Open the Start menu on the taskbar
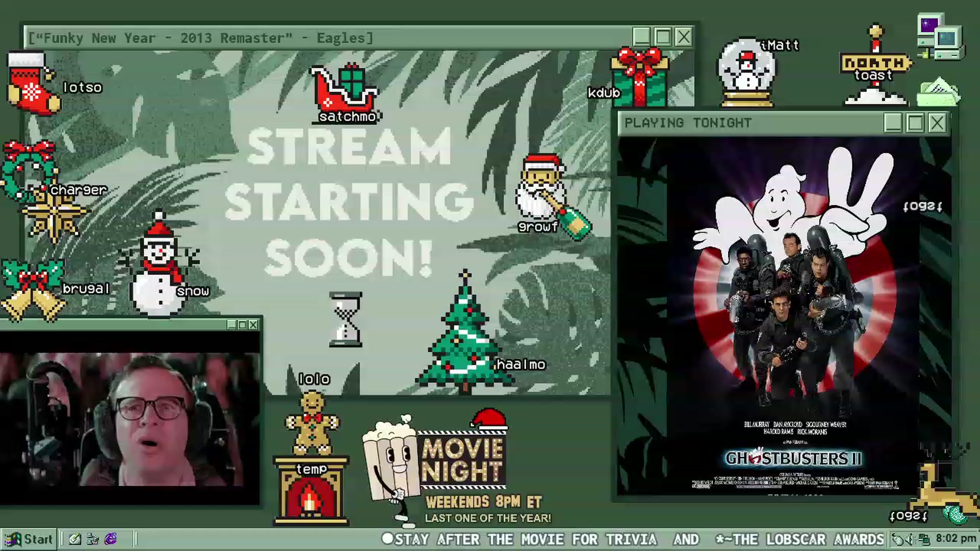The width and height of the screenshot is (980, 551). click(x=29, y=539)
